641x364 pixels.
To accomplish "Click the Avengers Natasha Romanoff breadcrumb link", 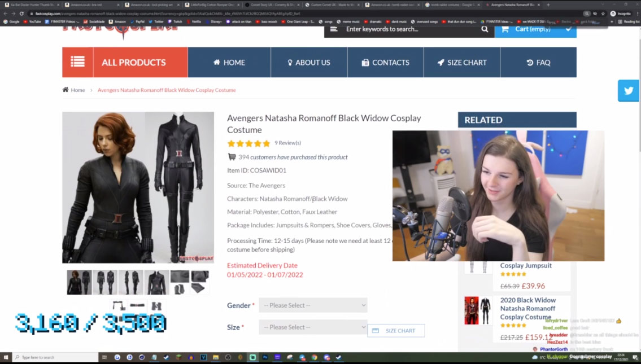I will pos(167,90).
